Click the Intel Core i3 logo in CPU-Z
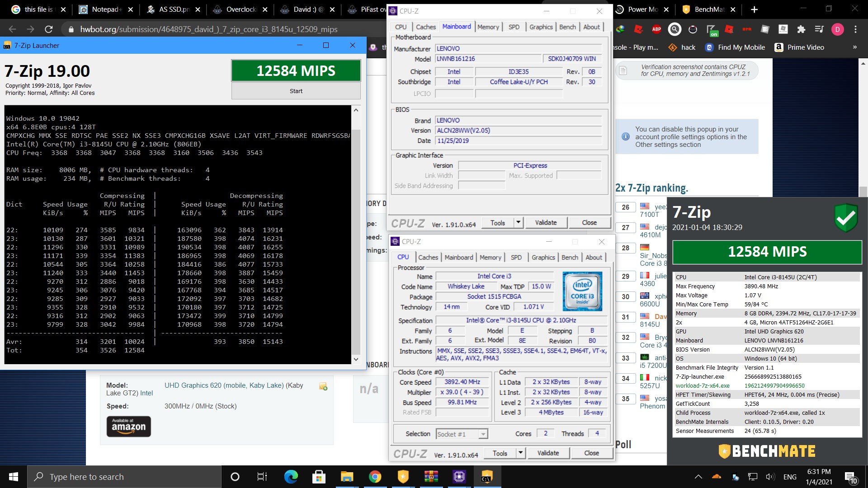868x488 pixels. tap(582, 291)
